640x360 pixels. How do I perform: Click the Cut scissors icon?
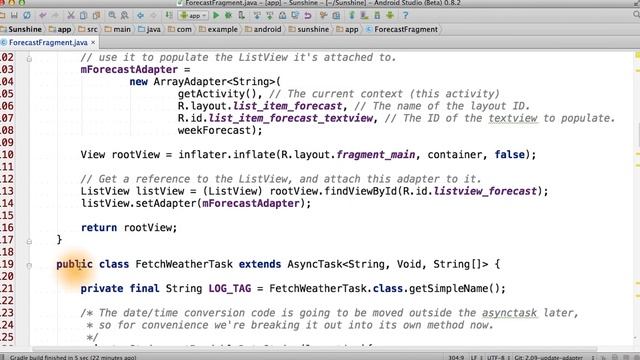coord(71,16)
